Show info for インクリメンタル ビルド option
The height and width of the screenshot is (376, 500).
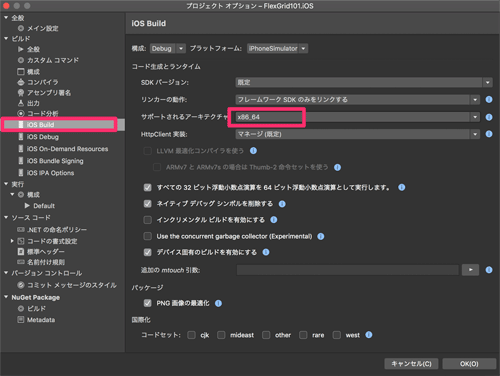point(274,220)
